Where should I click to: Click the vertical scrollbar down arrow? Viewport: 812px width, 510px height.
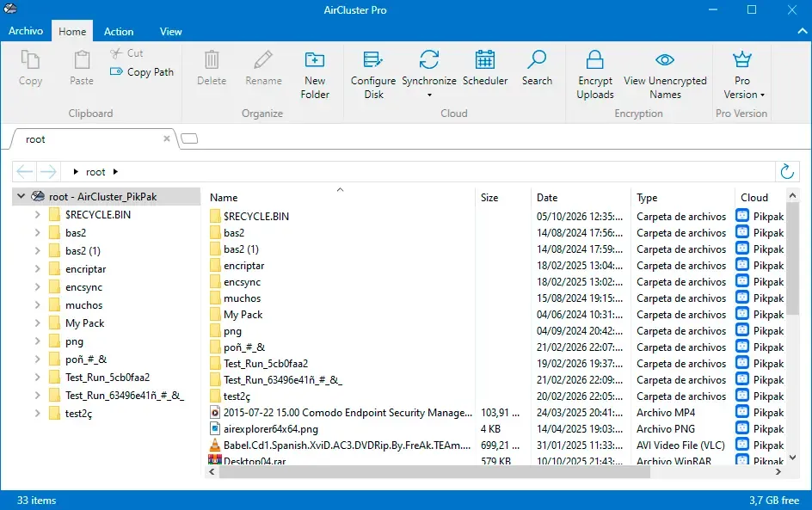point(792,458)
